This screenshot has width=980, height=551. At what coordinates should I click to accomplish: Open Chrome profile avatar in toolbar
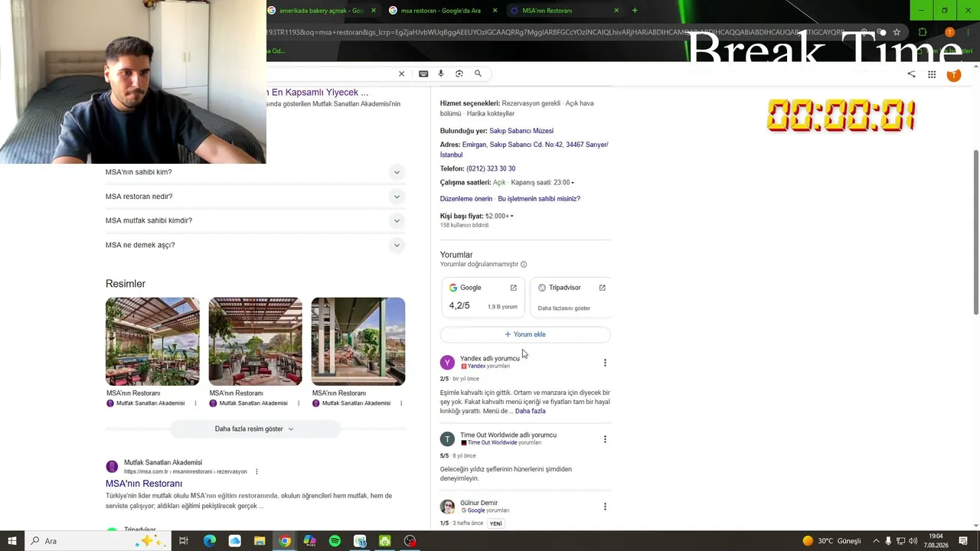(949, 32)
